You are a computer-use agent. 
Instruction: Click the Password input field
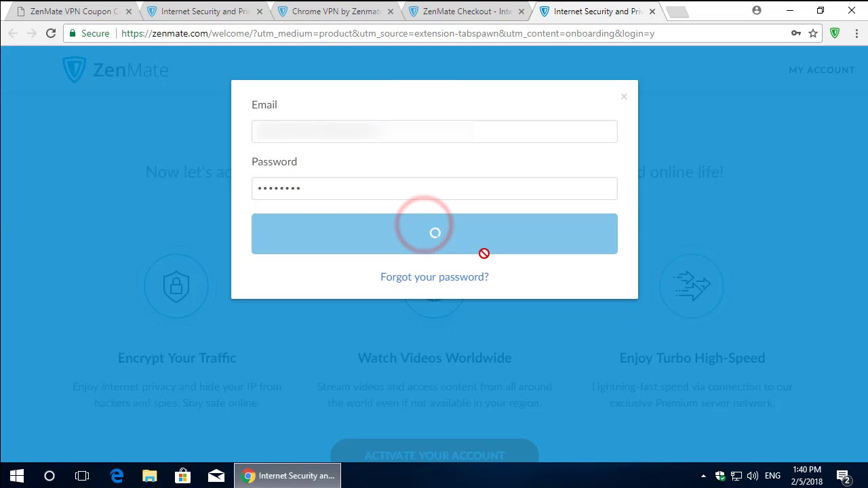point(434,188)
